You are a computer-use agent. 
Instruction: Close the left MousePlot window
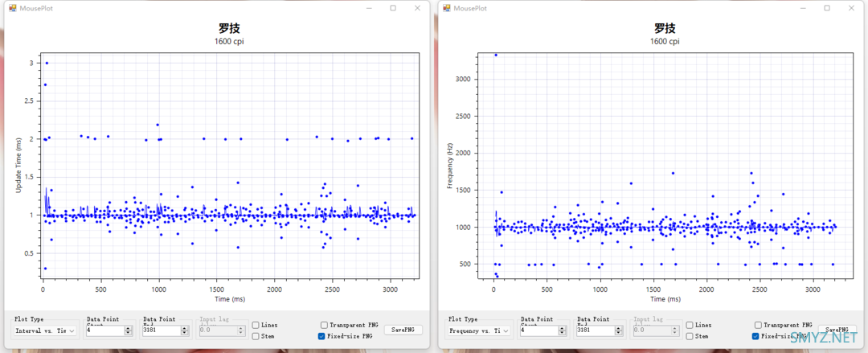417,8
